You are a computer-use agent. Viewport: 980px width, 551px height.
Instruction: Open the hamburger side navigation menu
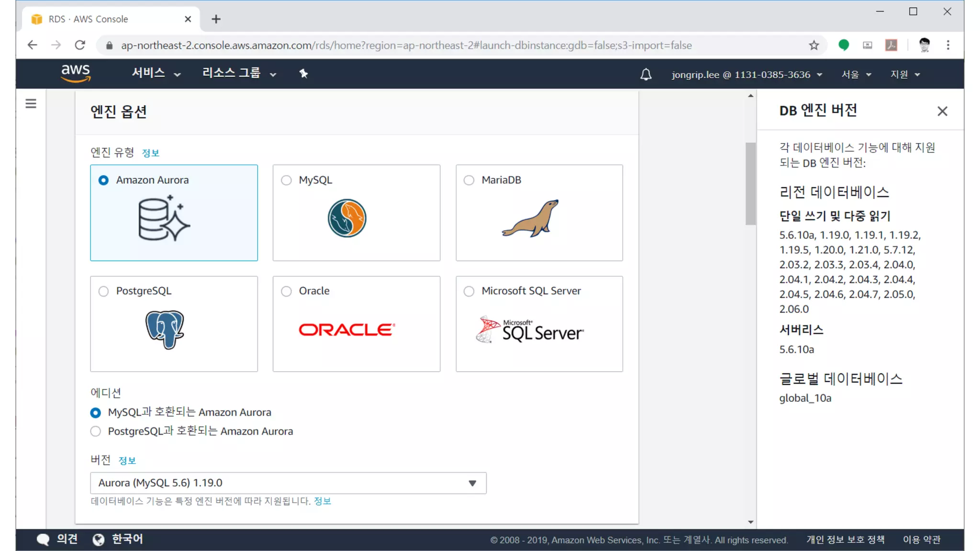[31, 103]
